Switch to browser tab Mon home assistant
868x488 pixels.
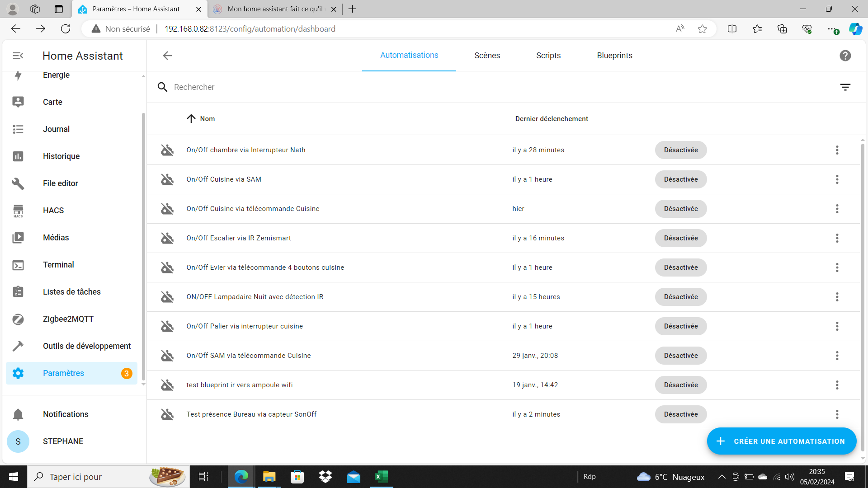275,9
